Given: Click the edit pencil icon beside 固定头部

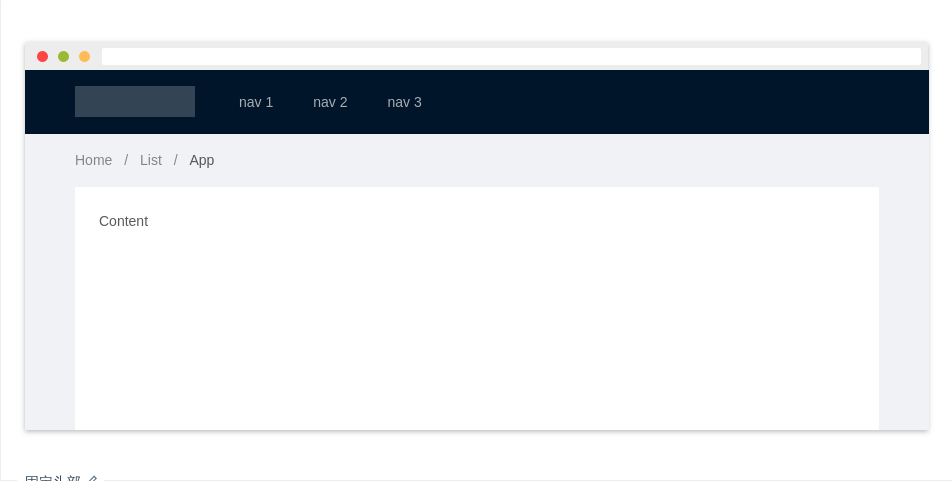Looking at the screenshot, I should pyautogui.click(x=92, y=478).
